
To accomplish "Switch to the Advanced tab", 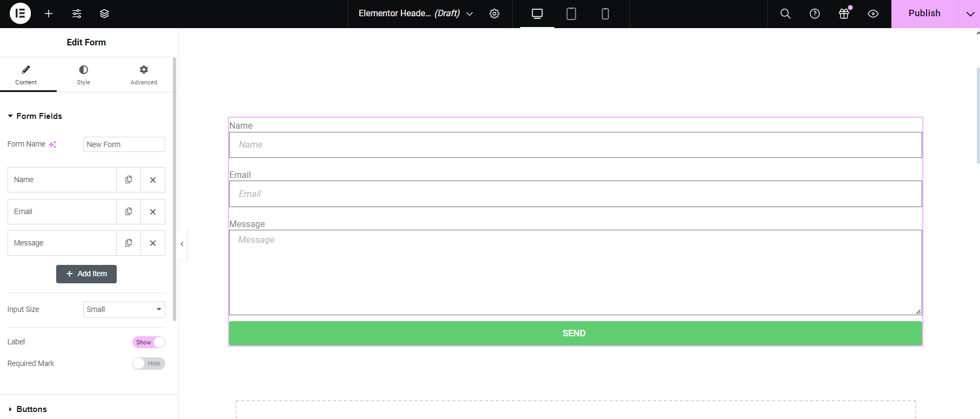I will point(144,75).
